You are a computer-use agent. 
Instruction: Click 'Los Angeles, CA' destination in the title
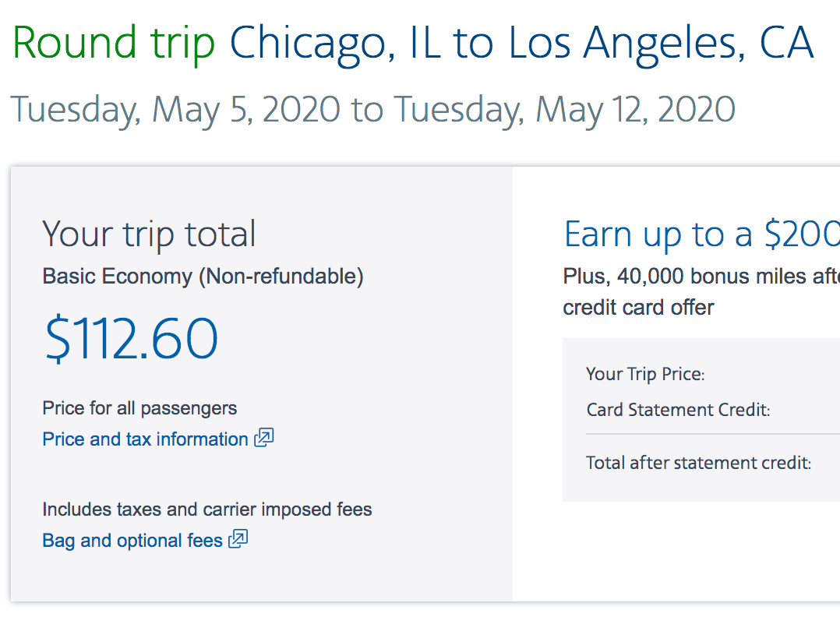661,44
